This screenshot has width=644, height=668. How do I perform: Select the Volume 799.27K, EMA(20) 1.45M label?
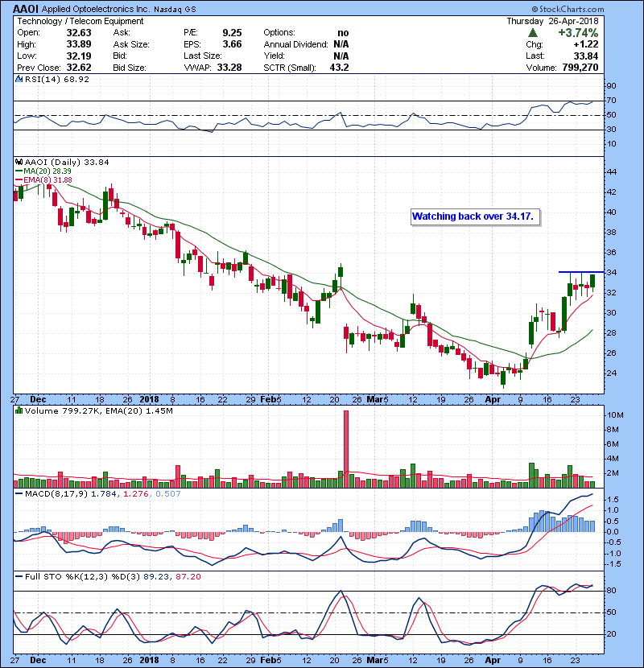coord(98,411)
